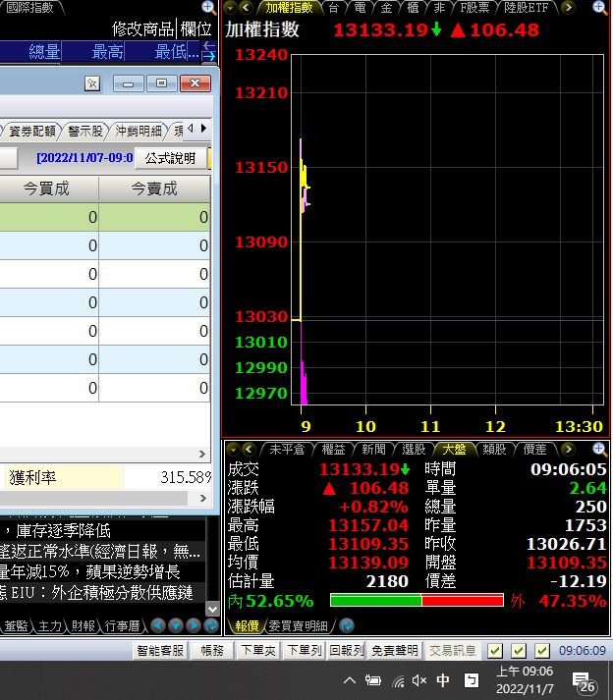Click the news list scroll-down arrow
Viewport: 613px width, 700px height.
[212, 609]
